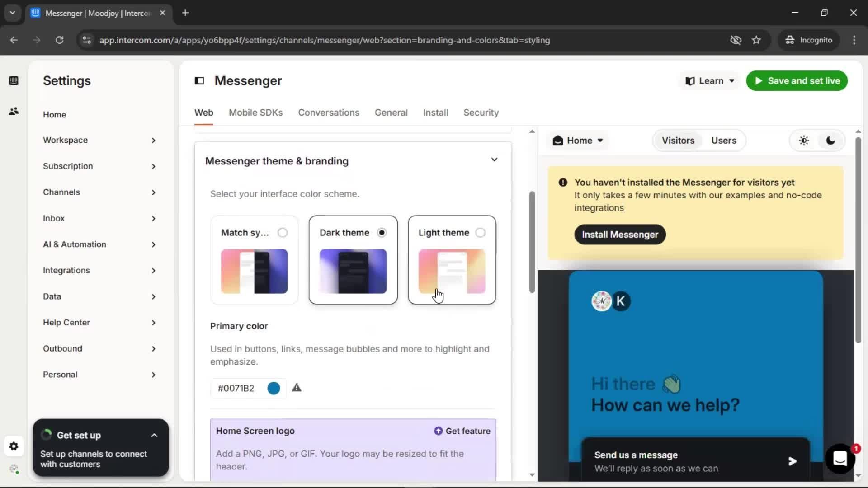This screenshot has width=868, height=488.
Task: Click the Light theme preview thumbnail
Action: (x=452, y=271)
